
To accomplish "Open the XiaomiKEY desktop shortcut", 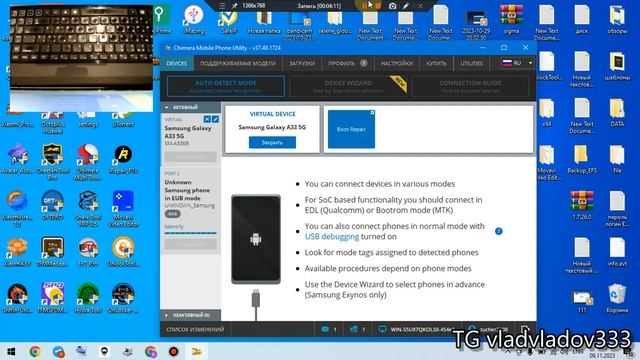I will click(17, 252).
